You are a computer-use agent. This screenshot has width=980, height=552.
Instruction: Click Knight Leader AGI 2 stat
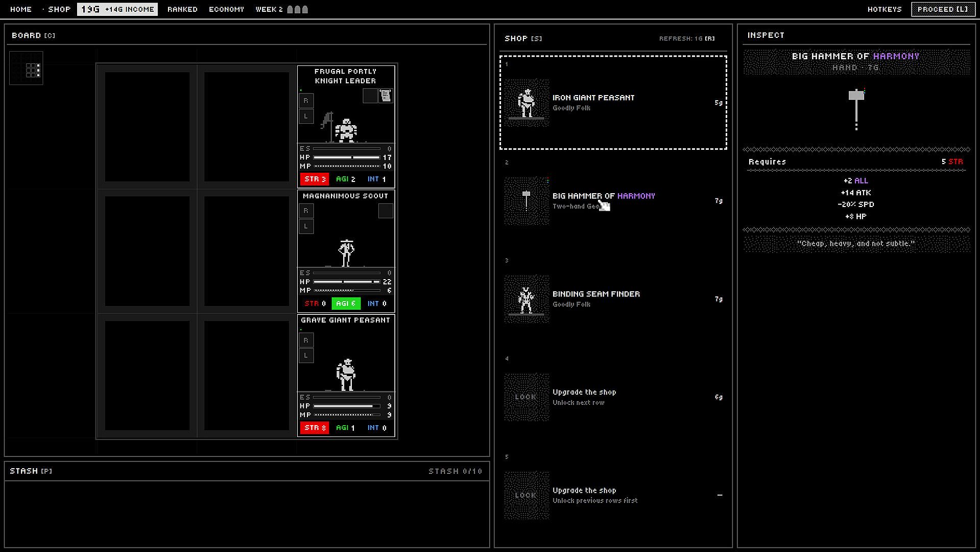[x=346, y=179]
